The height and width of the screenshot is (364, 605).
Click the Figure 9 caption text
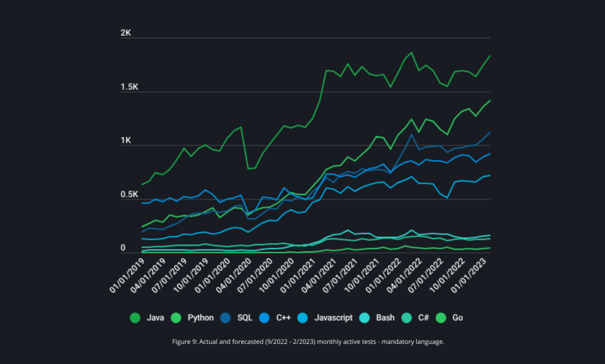(302, 342)
